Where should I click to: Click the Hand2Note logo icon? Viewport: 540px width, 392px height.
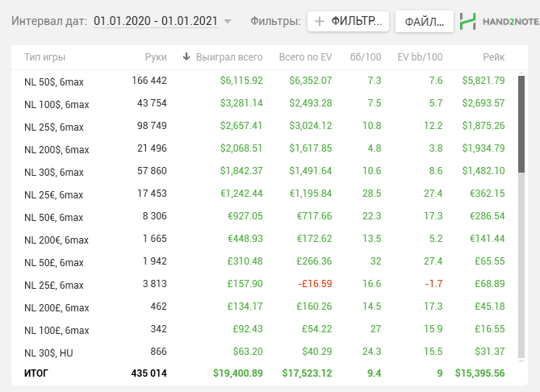pyautogui.click(x=468, y=21)
